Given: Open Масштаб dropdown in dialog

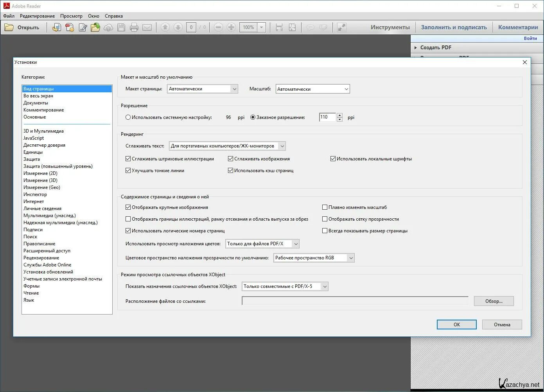Looking at the screenshot, I should click(312, 89).
